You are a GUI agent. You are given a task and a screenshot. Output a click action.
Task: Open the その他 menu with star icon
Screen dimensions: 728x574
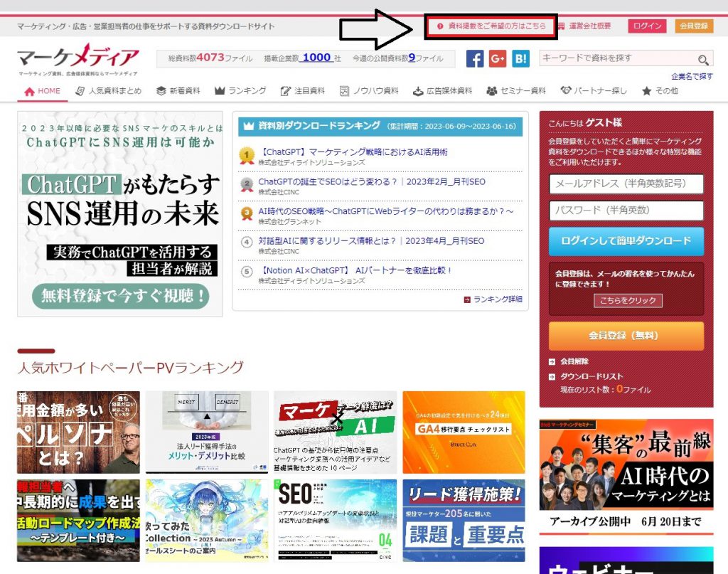pos(660,91)
